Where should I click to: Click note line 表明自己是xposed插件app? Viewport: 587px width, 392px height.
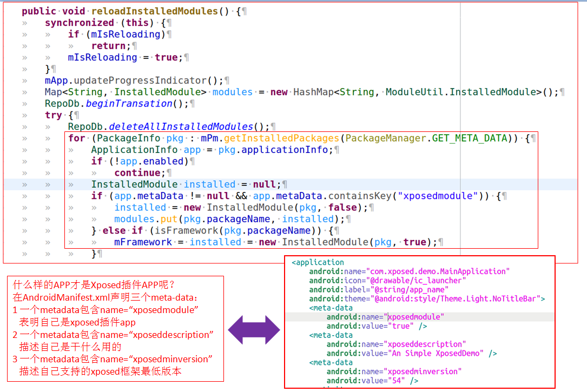77,322
